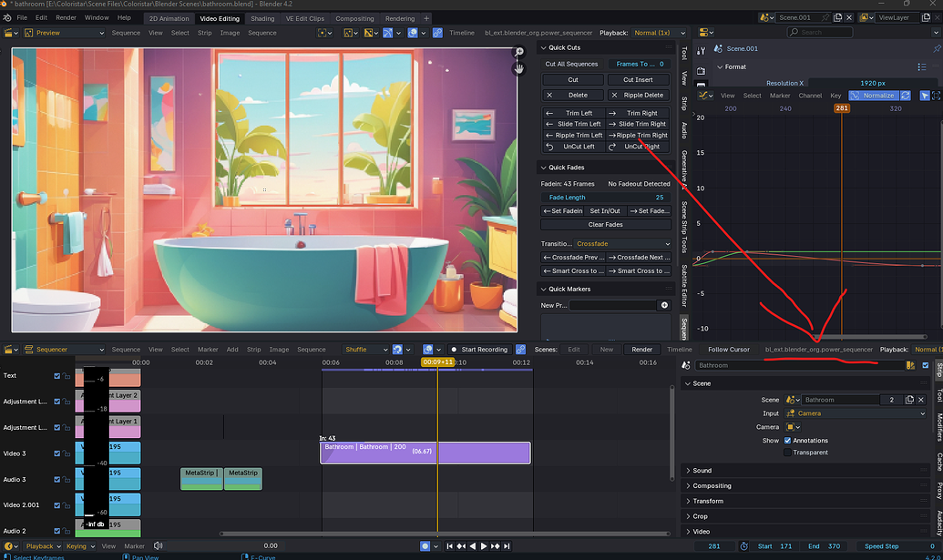Click the new scene copy icon beside Scene.001

click(837, 17)
